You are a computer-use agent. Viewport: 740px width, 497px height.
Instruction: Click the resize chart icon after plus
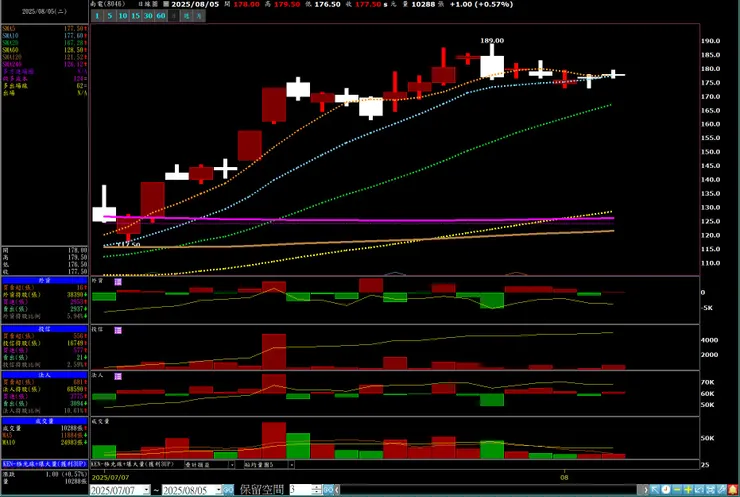tap(699, 490)
